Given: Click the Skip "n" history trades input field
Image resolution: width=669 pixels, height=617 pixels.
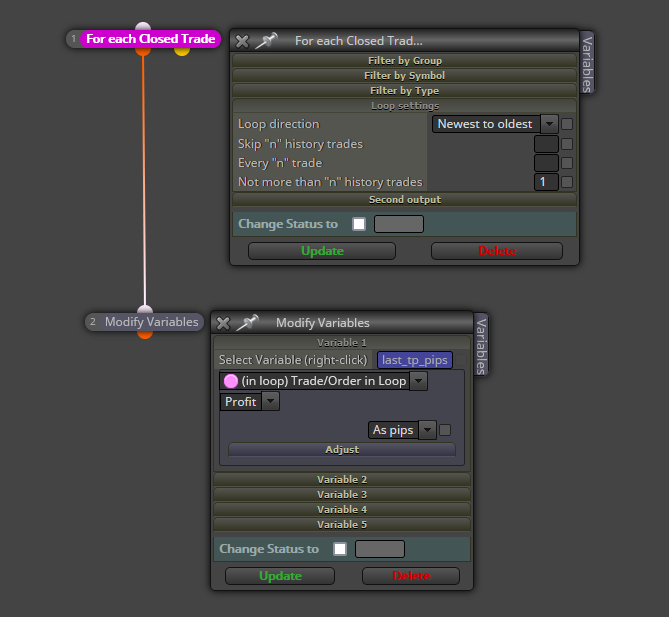Looking at the screenshot, I should [546, 144].
